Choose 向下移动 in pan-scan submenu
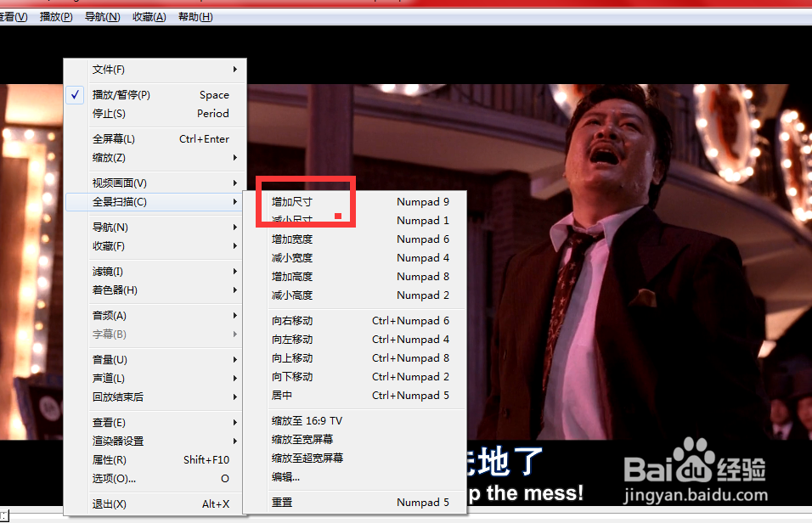This screenshot has height=523, width=812. 355,376
